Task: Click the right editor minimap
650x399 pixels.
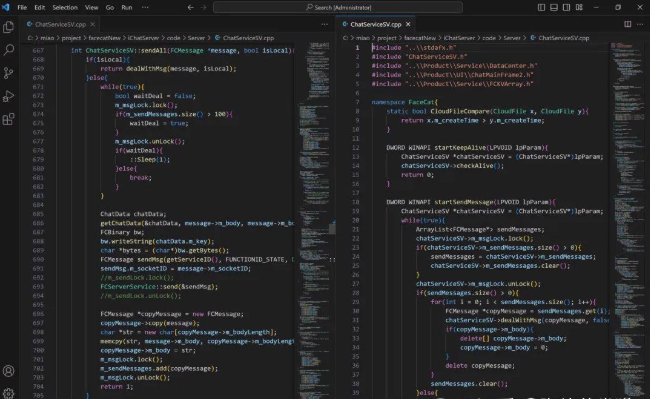Action: pyautogui.click(x=627, y=220)
